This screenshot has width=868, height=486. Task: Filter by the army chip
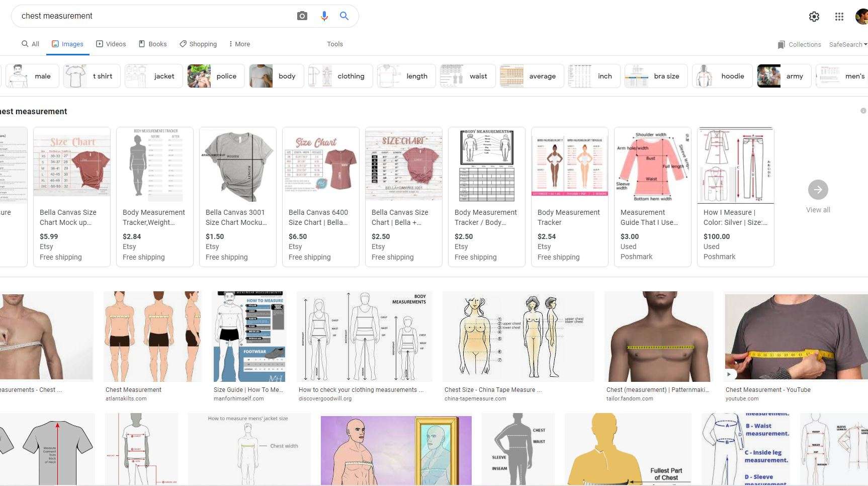click(x=785, y=76)
